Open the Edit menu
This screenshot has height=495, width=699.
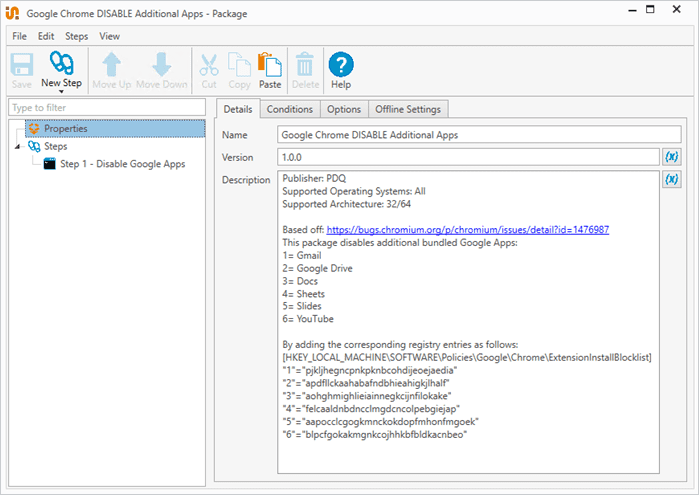46,36
